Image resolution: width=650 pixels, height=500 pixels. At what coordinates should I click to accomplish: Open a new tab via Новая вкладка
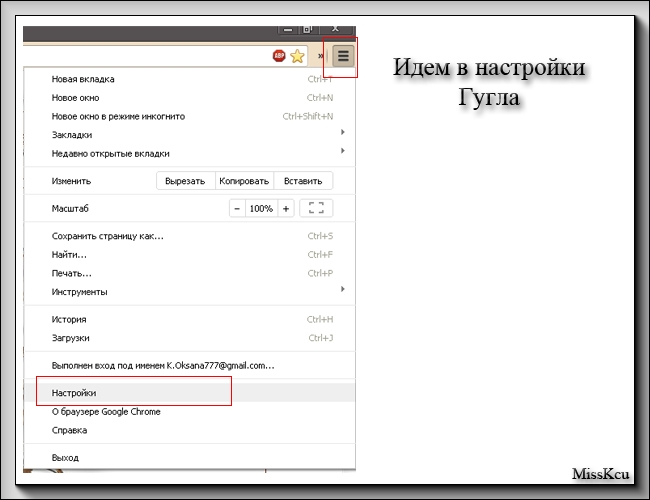[x=190, y=79]
